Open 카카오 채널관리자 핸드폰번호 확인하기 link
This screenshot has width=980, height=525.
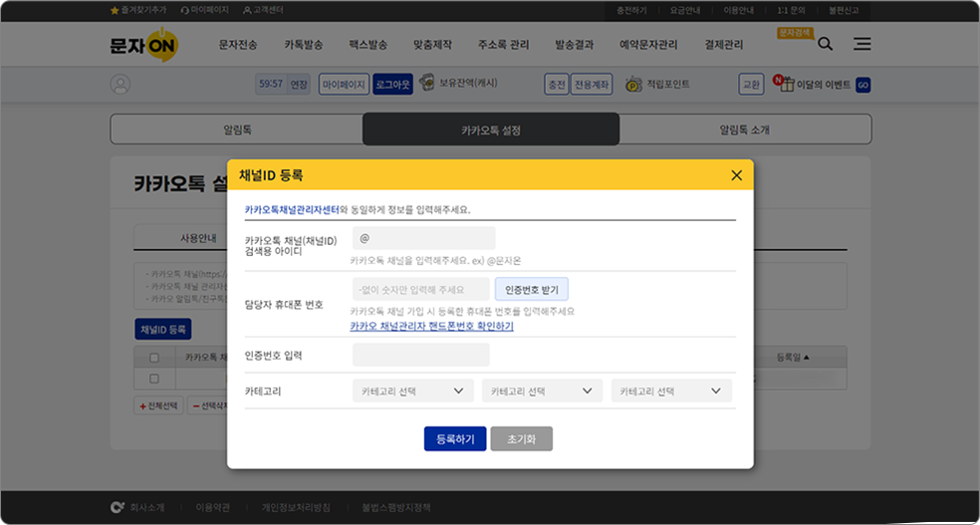coord(432,326)
